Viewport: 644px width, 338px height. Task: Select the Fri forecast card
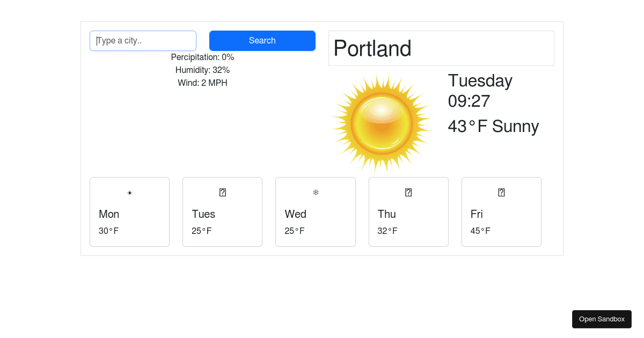[501, 212]
